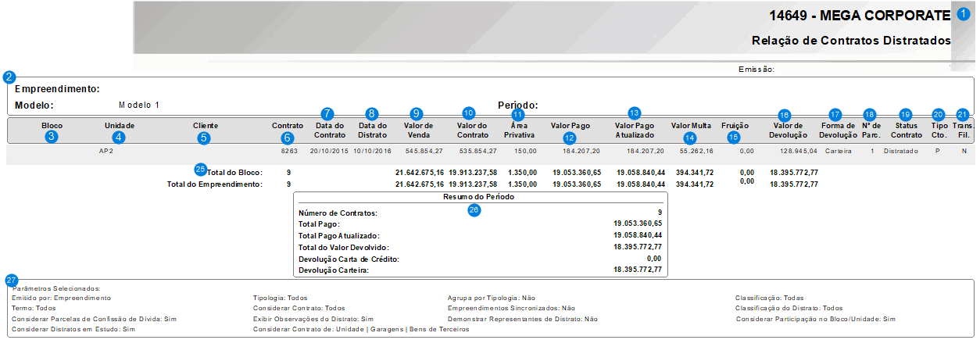Select the 'Total do Empreendimento:' label
This screenshot has width=980, height=347.
coord(215,184)
